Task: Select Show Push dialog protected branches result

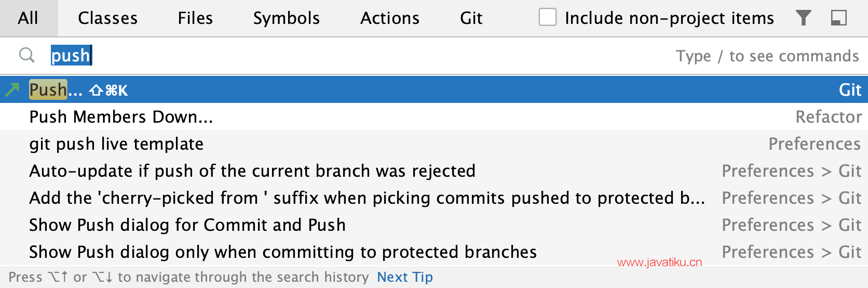Action: pos(434,252)
